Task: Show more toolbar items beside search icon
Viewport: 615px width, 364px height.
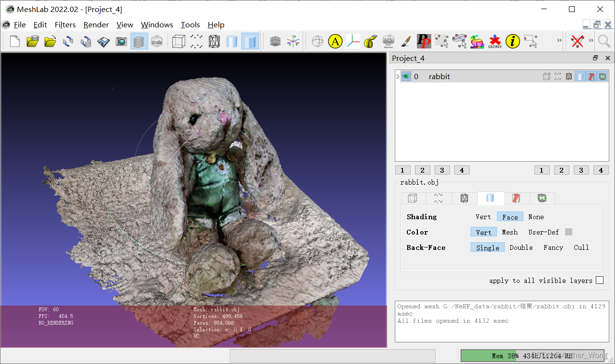Action: [591, 41]
